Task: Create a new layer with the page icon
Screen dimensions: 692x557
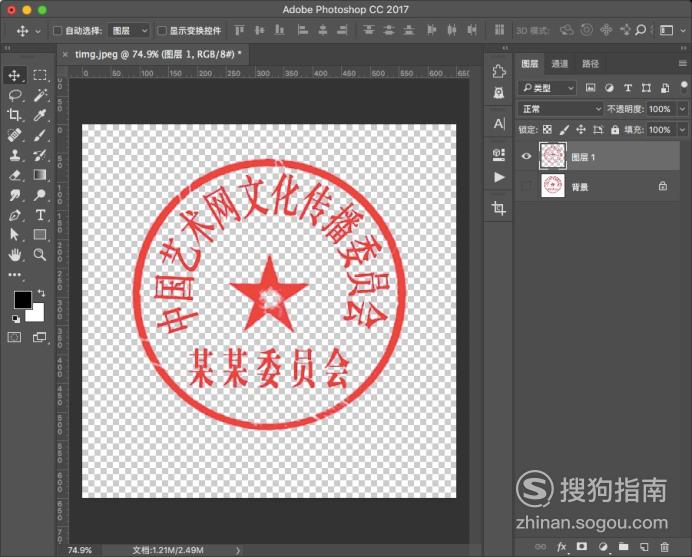Action: point(644,547)
